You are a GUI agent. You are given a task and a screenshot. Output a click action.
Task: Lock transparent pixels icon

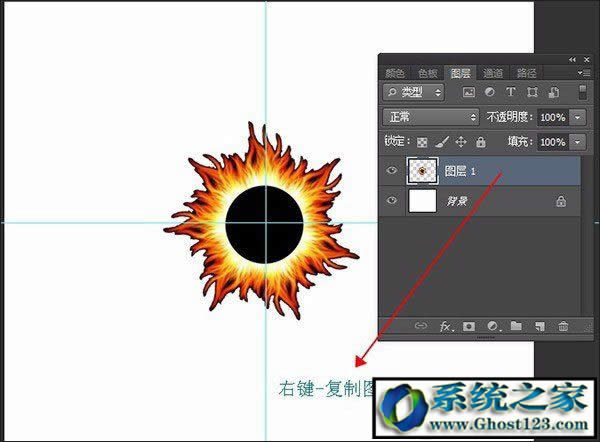coord(422,142)
